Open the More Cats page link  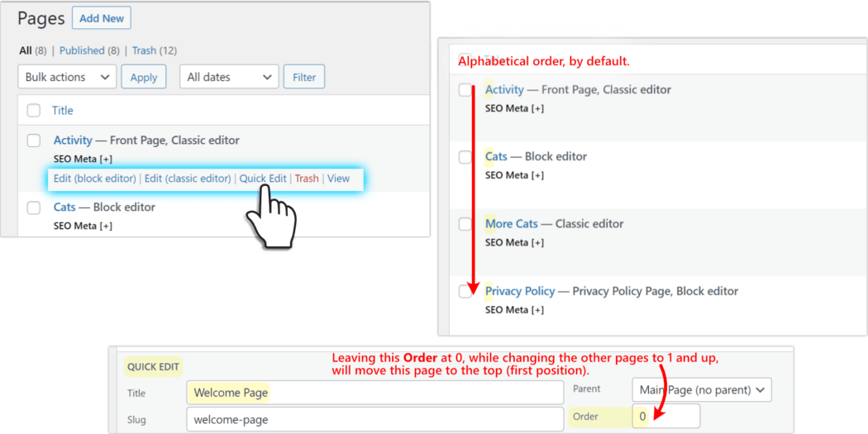point(512,224)
